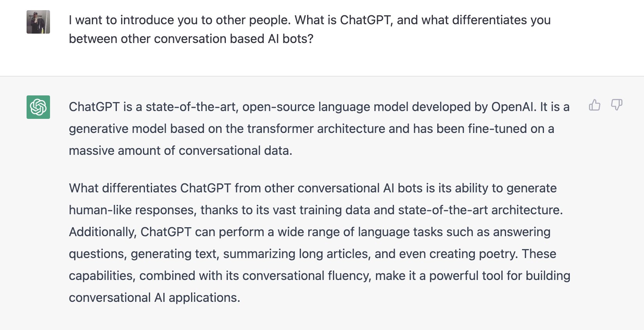The height and width of the screenshot is (330, 644).
Task: Click the word "poetry" in the response
Action: (498, 254)
